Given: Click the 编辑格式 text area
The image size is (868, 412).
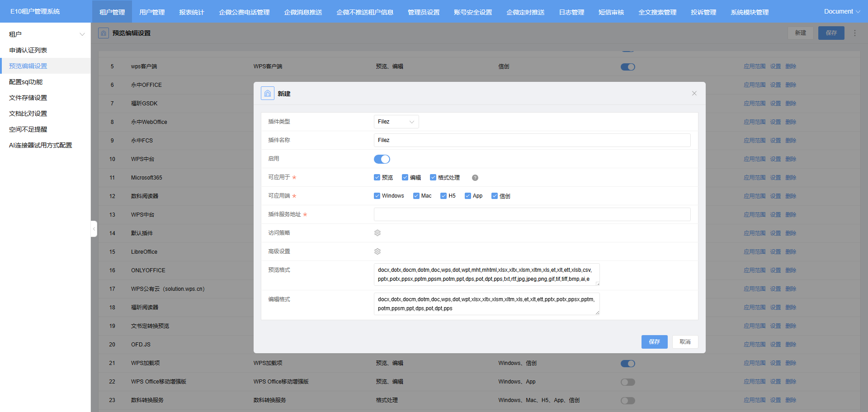Looking at the screenshot, I should pos(487,304).
